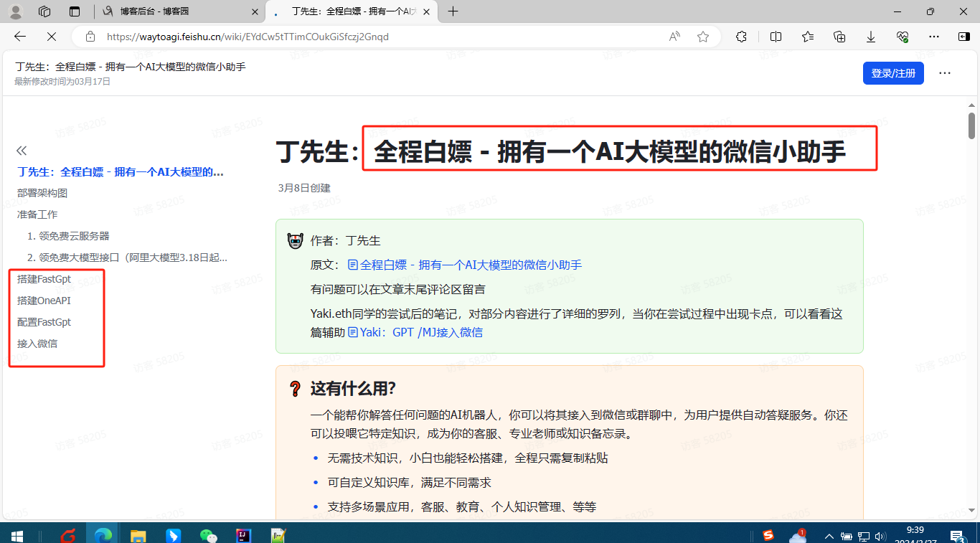Screen dimensions: 980x543
Task: Open a new browser tab
Action: pos(453,11)
